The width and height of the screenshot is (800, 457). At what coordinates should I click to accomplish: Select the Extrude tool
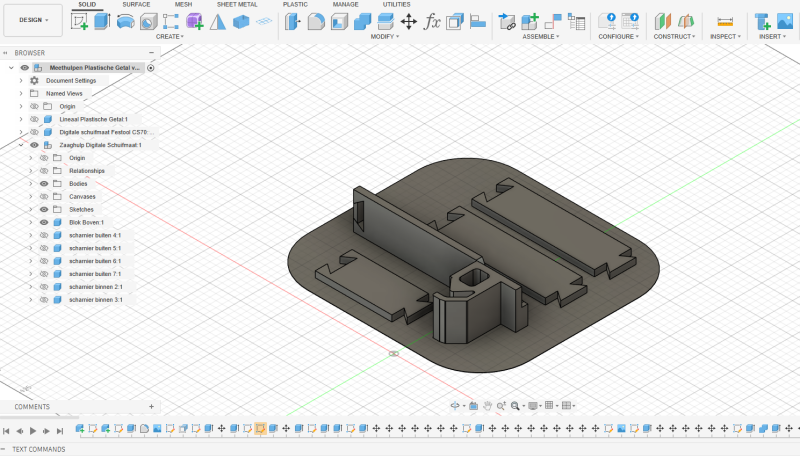point(102,21)
